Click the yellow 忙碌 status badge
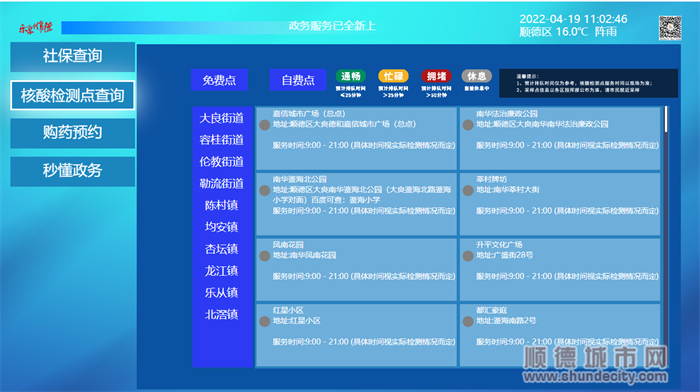The height and width of the screenshot is (392, 700). [393, 76]
